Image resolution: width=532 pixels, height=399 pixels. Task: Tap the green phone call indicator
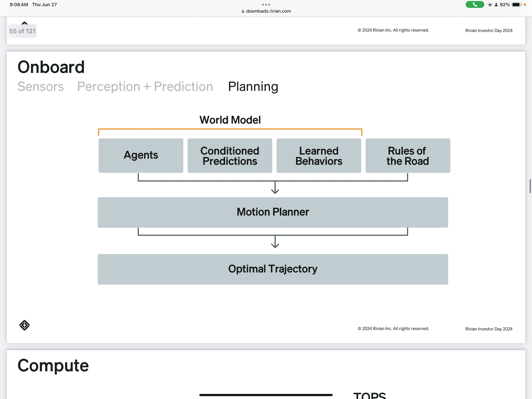coord(475,5)
